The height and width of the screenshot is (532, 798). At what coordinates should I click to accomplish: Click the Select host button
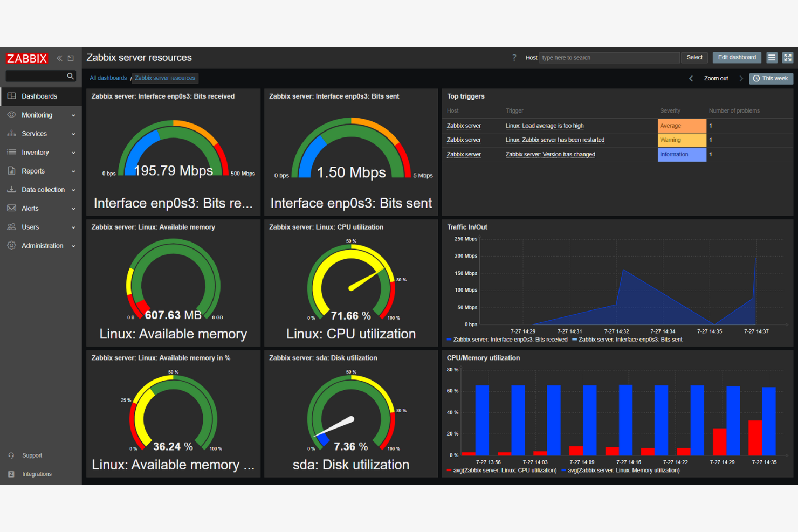tap(694, 57)
